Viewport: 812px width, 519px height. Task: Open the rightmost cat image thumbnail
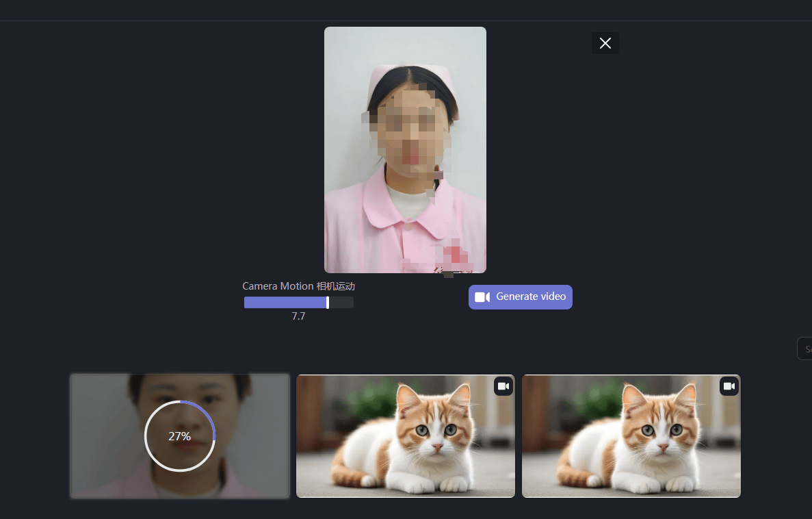tap(631, 435)
